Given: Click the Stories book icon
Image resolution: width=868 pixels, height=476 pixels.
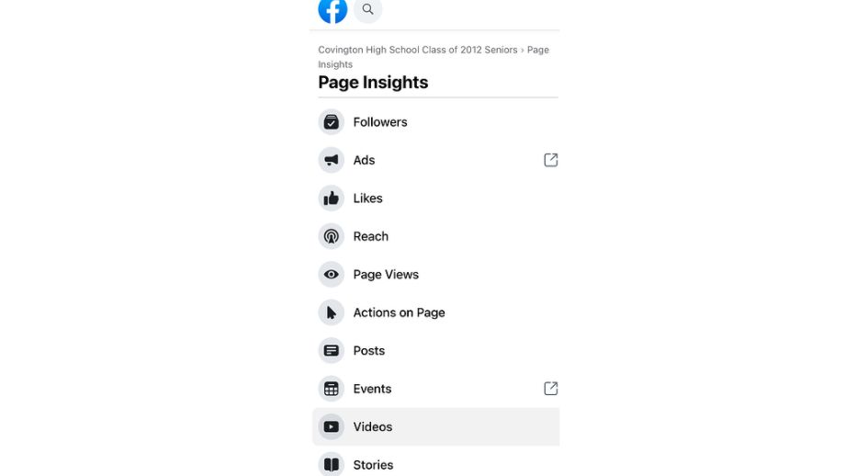Looking at the screenshot, I should pyautogui.click(x=331, y=464).
